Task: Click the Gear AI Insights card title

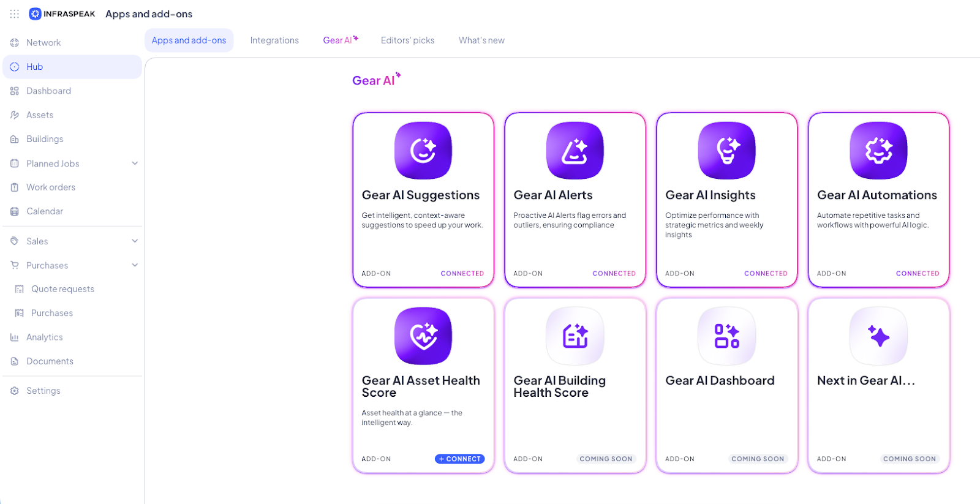Action: pyautogui.click(x=710, y=195)
